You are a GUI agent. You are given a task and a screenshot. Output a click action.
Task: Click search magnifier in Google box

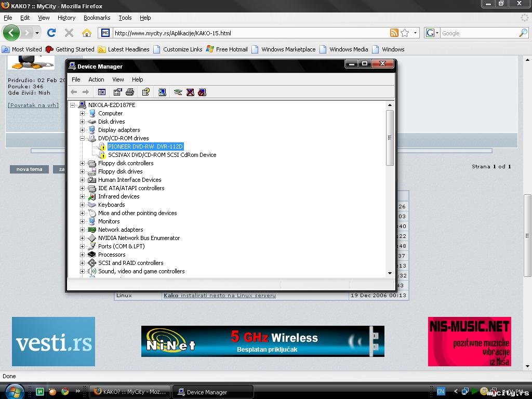(x=523, y=33)
